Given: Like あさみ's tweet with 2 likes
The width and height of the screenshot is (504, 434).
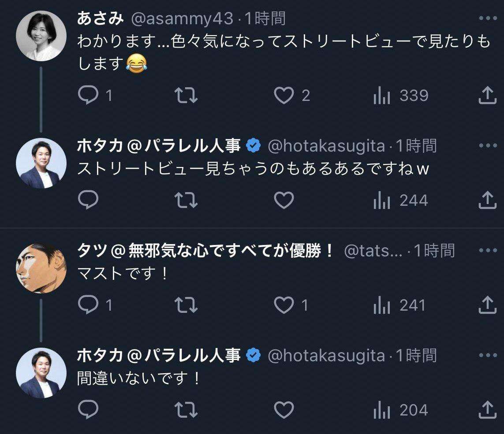Looking at the screenshot, I should click(284, 96).
